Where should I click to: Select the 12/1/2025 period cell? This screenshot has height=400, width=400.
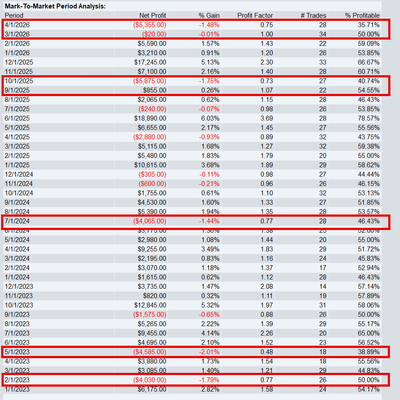(19, 62)
